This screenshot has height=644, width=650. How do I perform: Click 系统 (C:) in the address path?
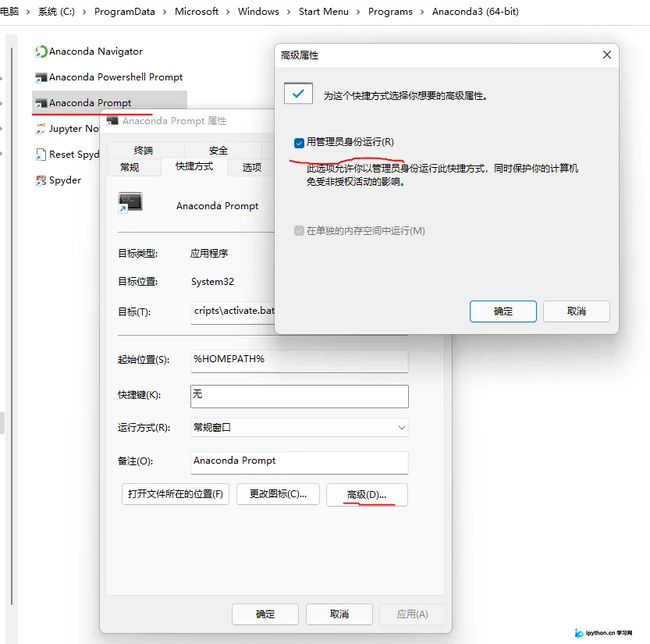point(56,12)
